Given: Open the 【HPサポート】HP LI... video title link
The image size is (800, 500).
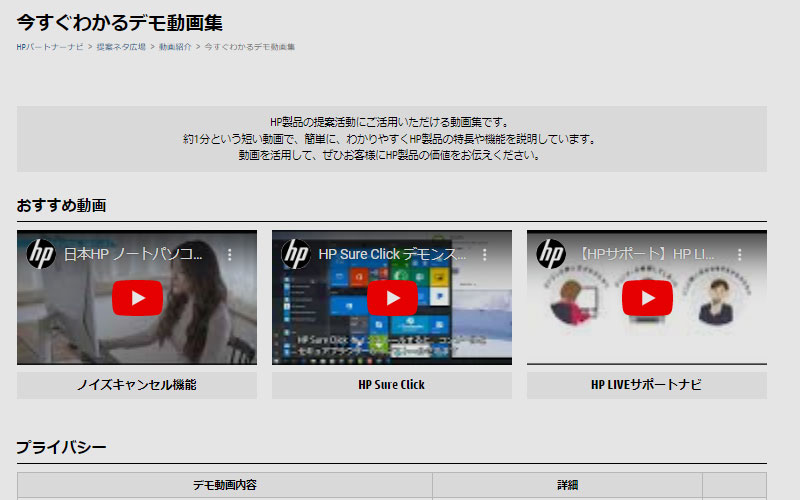Looking at the screenshot, I should point(646,254).
